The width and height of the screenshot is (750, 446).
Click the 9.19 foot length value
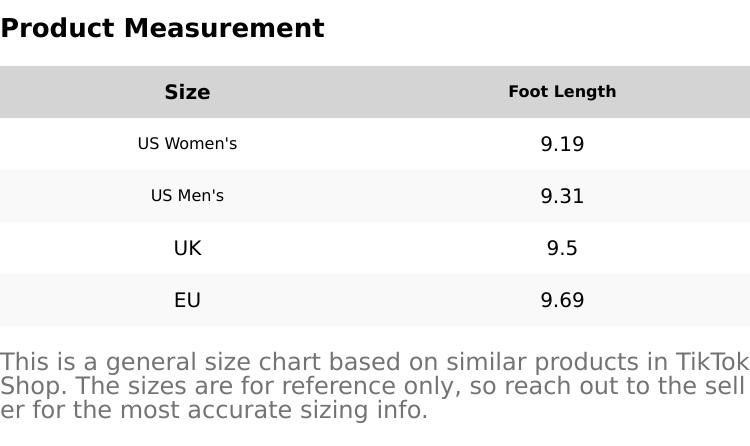point(562,144)
